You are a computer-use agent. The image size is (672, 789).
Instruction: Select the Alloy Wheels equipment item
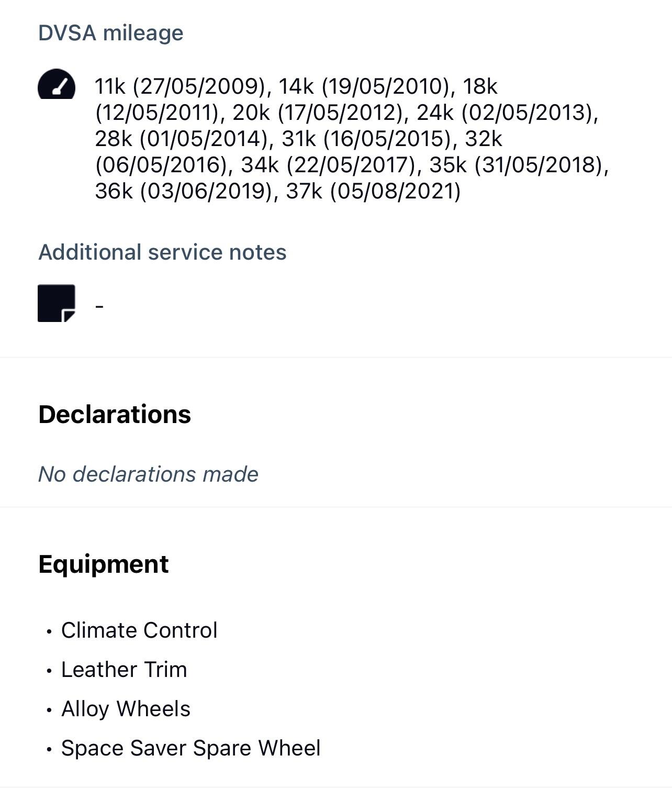[x=126, y=709]
